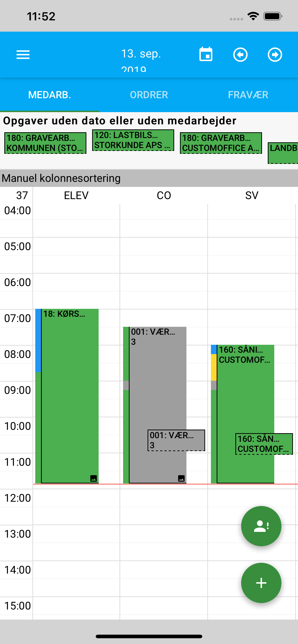Tap the green plus floating button

pyautogui.click(x=261, y=583)
